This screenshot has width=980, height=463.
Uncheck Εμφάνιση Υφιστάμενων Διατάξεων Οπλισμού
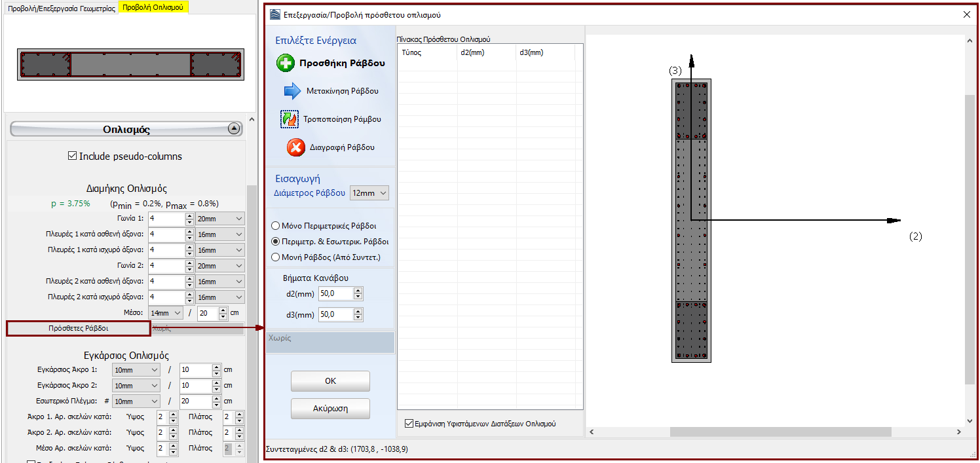[x=409, y=424]
